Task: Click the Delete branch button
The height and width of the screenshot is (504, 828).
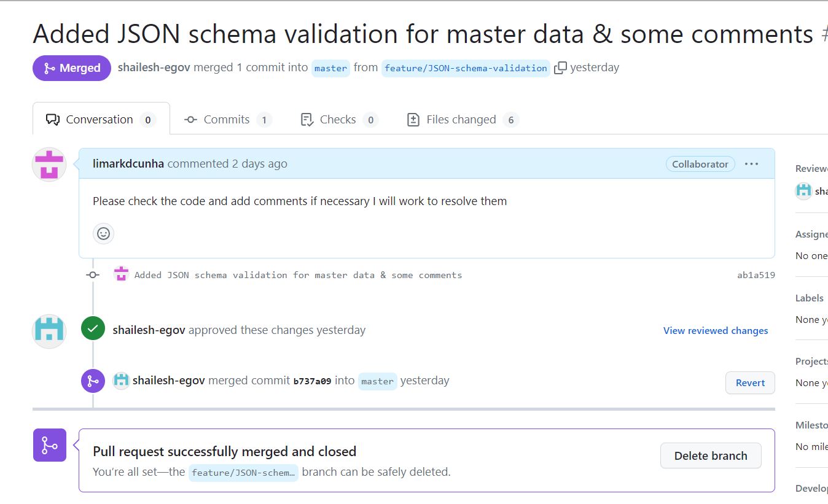Action: tap(711, 456)
